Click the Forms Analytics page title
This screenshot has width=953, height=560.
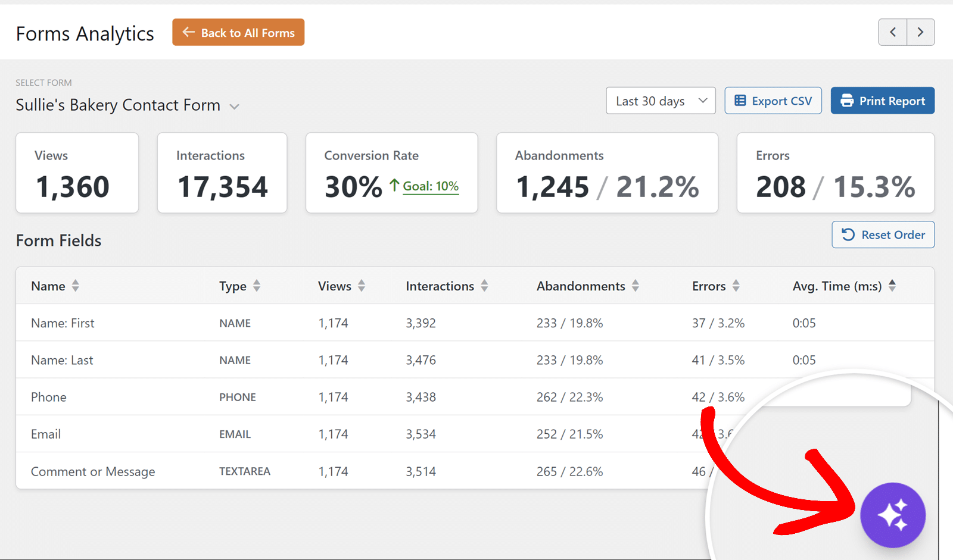tap(85, 33)
